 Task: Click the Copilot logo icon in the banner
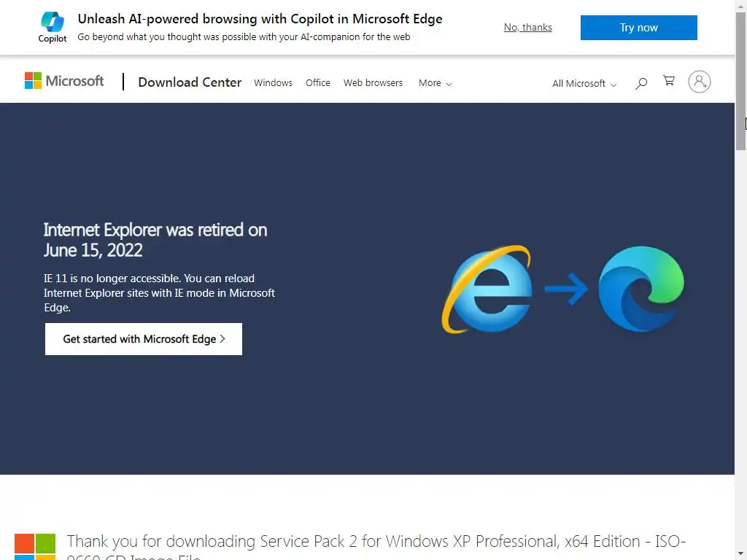point(53,22)
